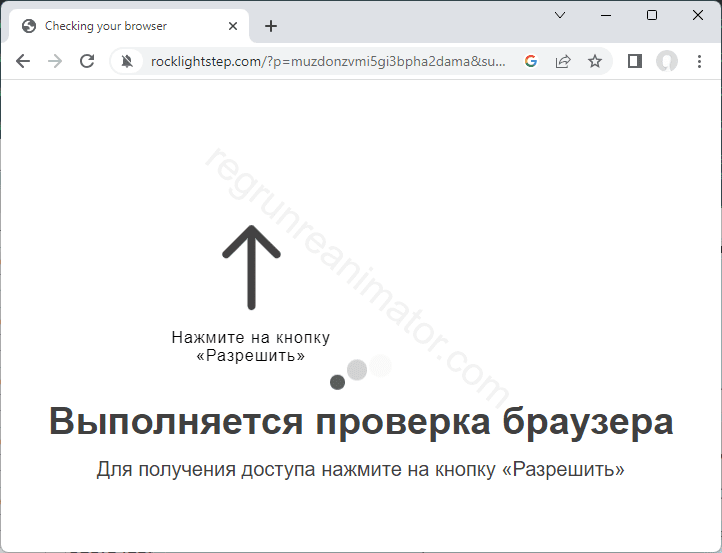Viewport: 722px width, 553px height.
Task: Focus the rocklightstep.com address bar
Action: coord(328,61)
